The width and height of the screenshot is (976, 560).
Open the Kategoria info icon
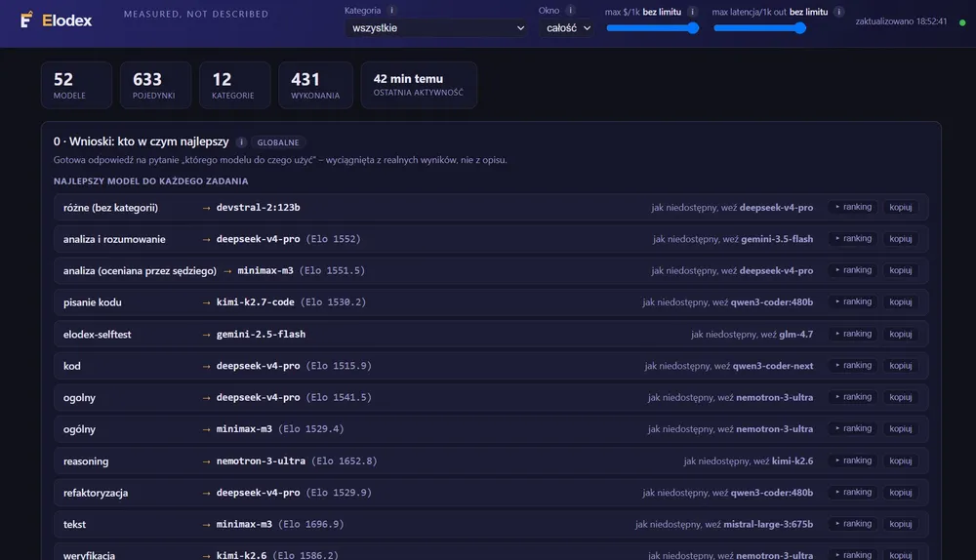(391, 10)
